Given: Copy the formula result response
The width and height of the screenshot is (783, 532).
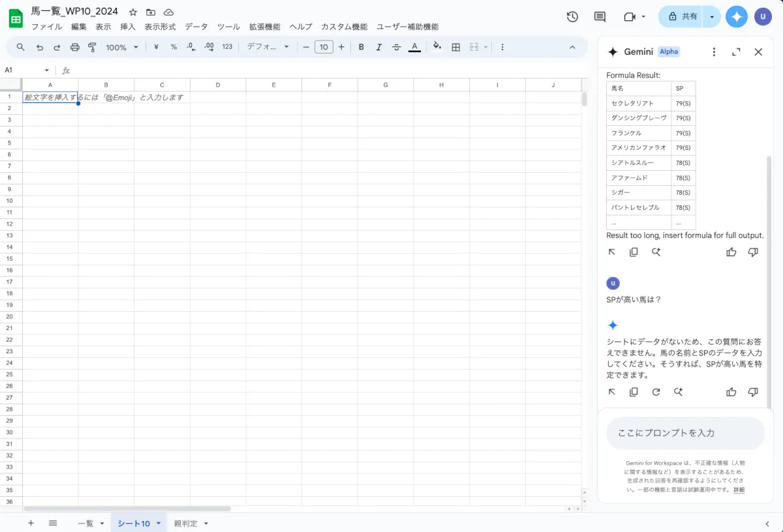Looking at the screenshot, I should coord(634,252).
